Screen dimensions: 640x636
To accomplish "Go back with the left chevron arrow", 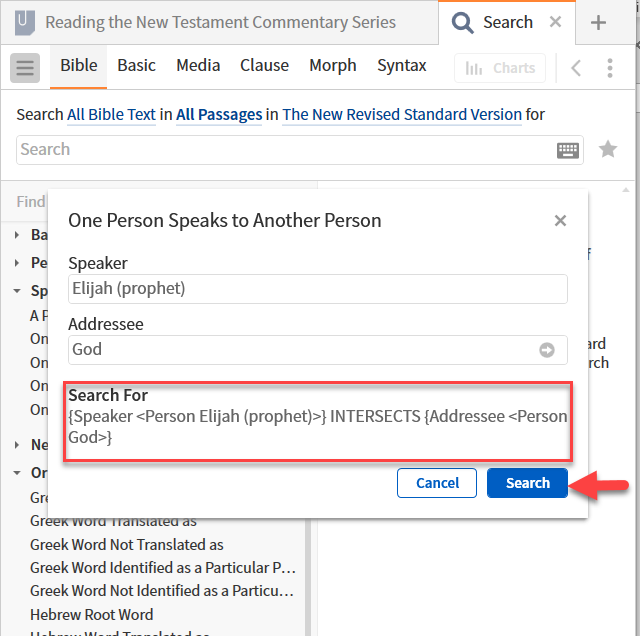I will pos(576,68).
